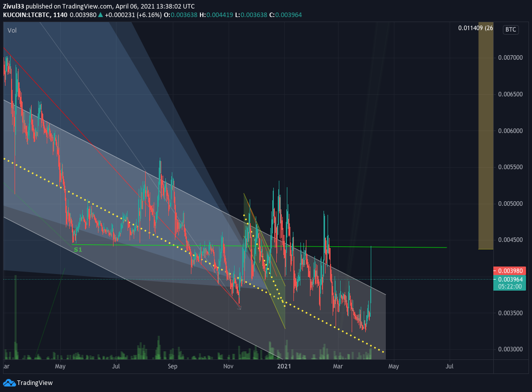This screenshot has width=532, height=392.
Task: Click the 0.011409 target price label
Action: click(x=475, y=28)
